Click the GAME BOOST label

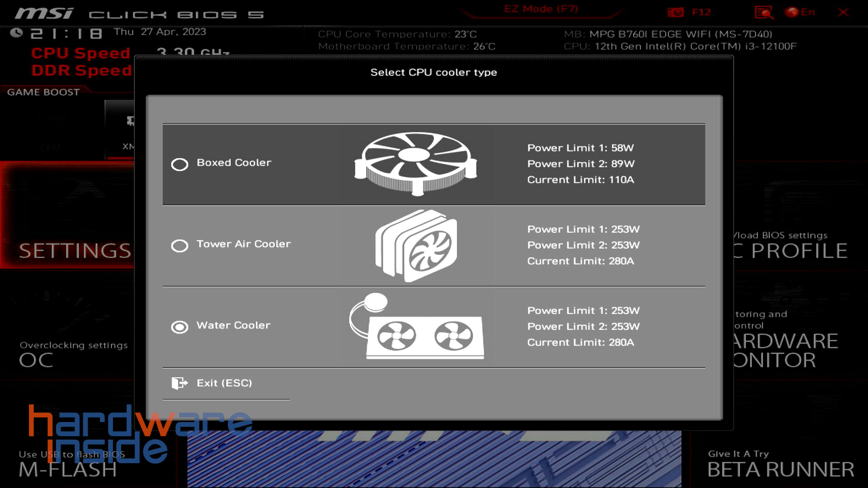(x=43, y=92)
